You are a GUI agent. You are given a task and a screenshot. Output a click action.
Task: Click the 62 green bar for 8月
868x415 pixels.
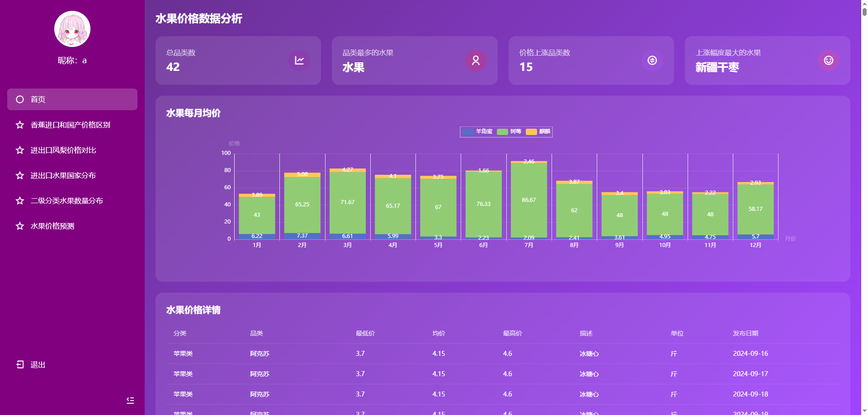[x=574, y=210]
